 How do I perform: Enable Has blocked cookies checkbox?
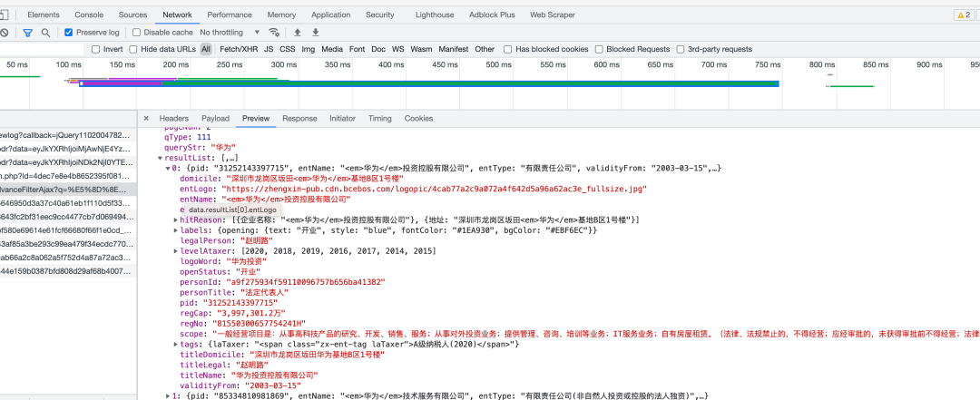coord(508,49)
